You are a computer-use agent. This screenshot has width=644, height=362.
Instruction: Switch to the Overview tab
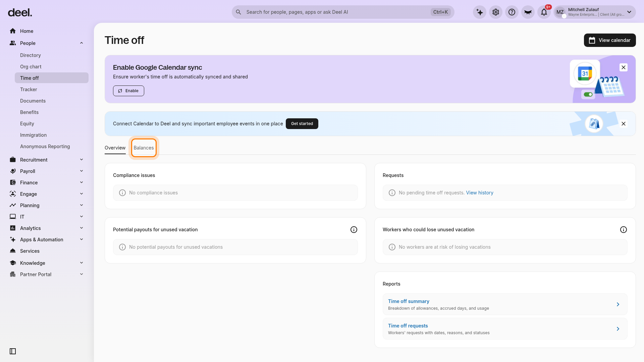click(x=115, y=148)
